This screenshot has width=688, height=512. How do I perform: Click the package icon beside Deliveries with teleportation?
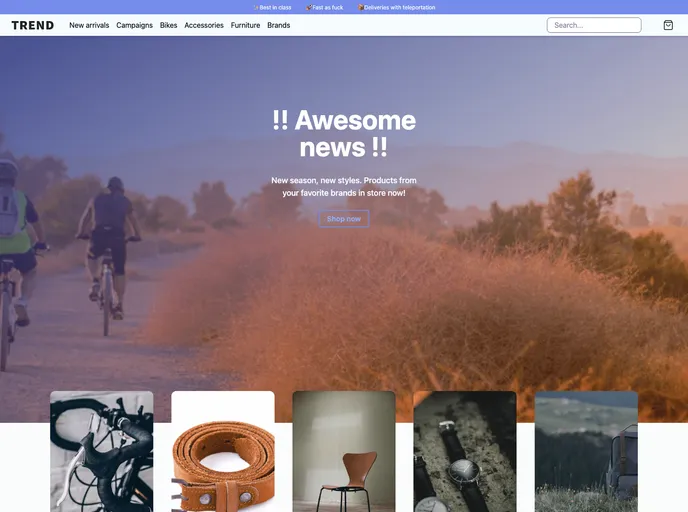361,7
